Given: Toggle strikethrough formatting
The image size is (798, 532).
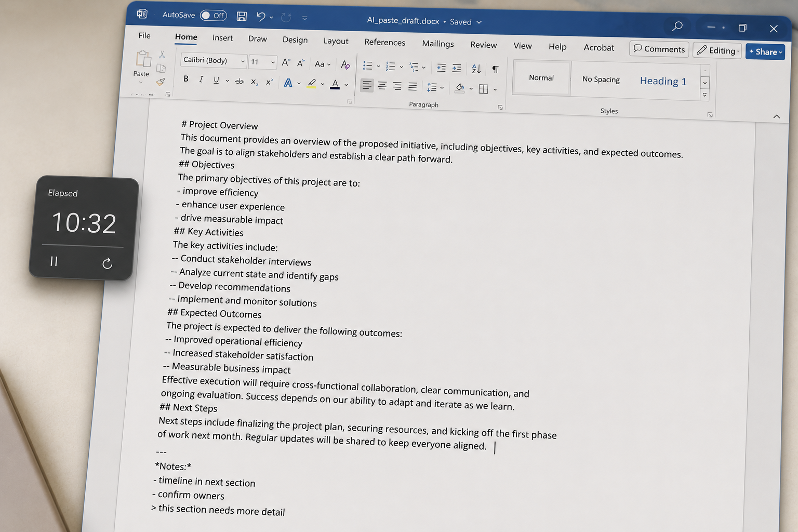Looking at the screenshot, I should point(239,81).
